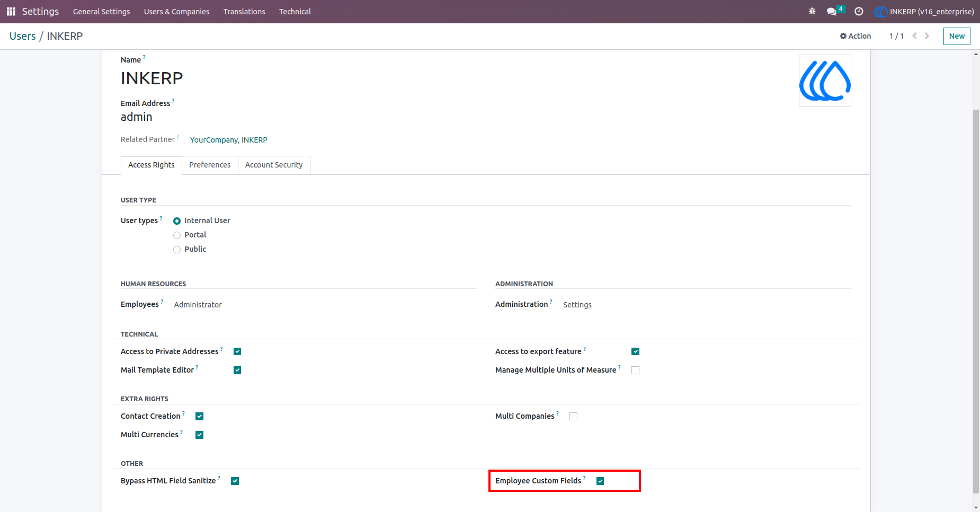The width and height of the screenshot is (980, 512).
Task: Click the debug bug icon
Action: coord(812,11)
